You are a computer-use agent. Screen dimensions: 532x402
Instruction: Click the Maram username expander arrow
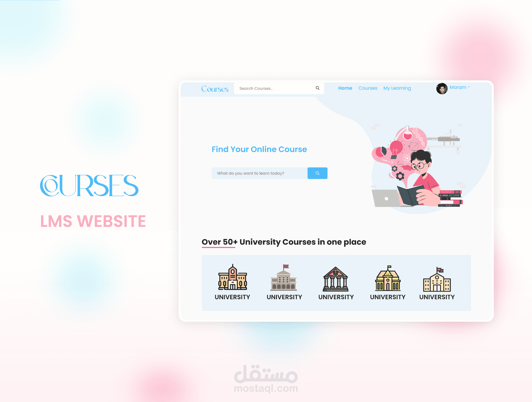467,88
